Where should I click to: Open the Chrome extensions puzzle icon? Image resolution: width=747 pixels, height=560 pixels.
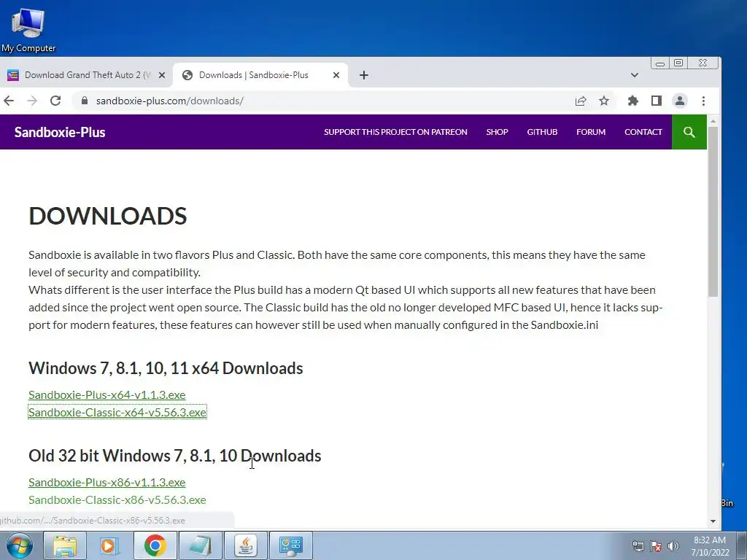click(x=632, y=101)
